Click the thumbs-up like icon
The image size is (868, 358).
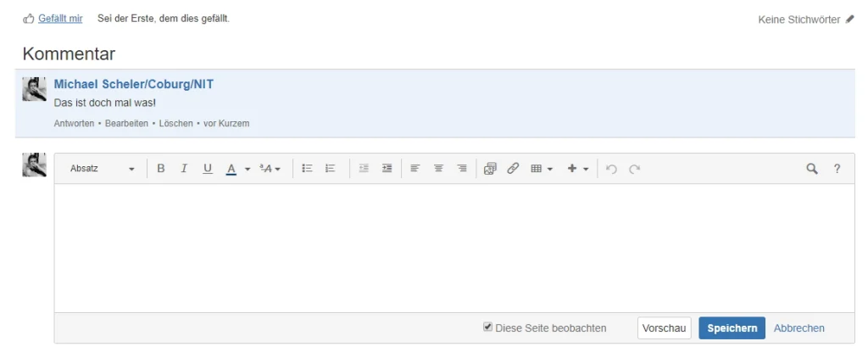pos(29,19)
